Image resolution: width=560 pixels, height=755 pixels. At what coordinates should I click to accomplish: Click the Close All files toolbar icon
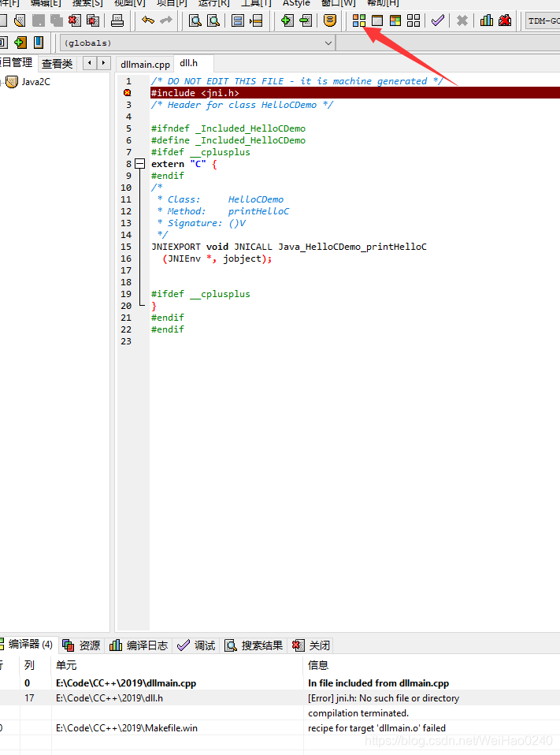point(93,20)
